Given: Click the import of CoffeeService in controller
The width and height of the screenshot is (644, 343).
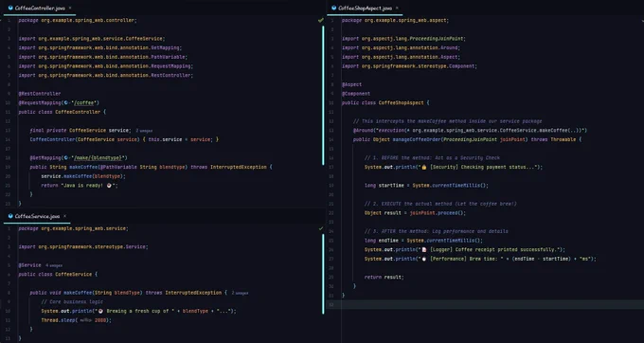Looking at the screenshot, I should pyautogui.click(x=92, y=39).
